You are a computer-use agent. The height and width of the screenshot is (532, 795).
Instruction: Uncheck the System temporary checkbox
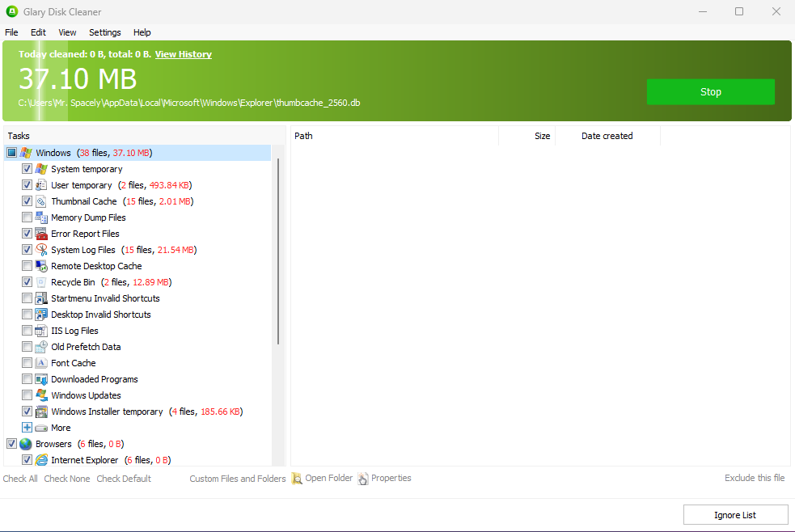tap(27, 169)
